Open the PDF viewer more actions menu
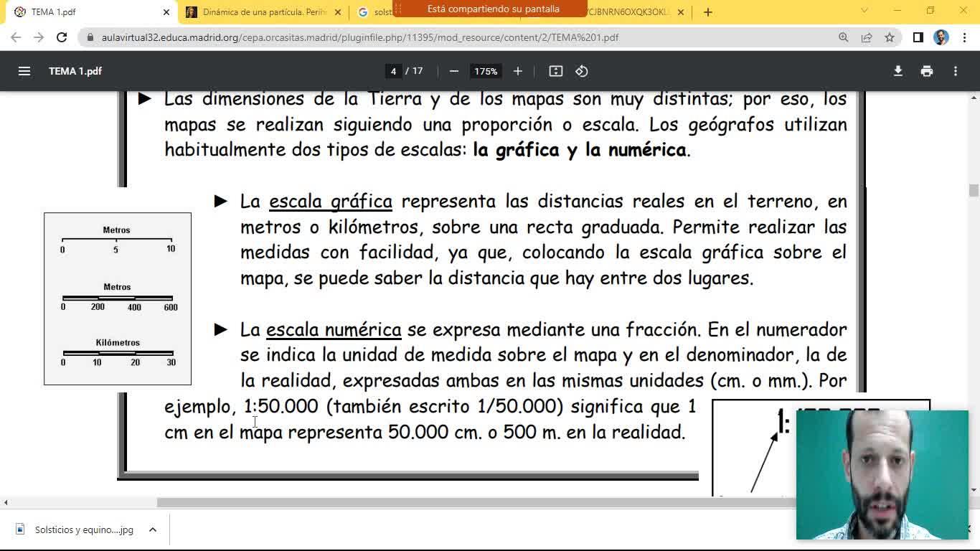980x551 pixels. [956, 71]
